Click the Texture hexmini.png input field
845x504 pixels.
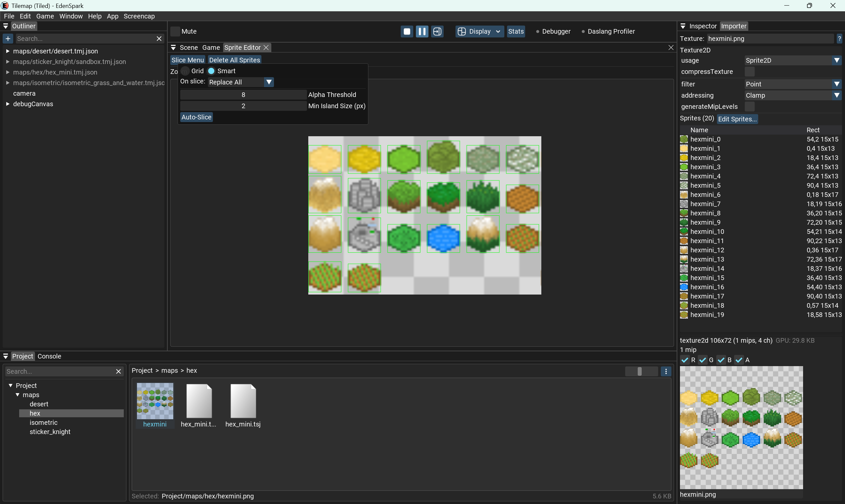coord(770,39)
